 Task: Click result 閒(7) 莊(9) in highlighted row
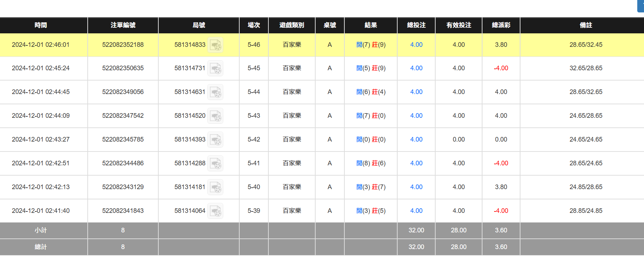(x=371, y=45)
